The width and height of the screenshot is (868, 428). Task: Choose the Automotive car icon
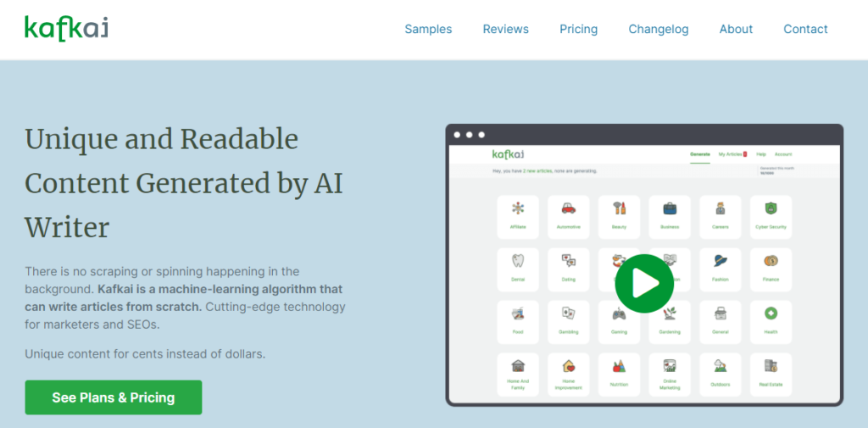pyautogui.click(x=568, y=209)
